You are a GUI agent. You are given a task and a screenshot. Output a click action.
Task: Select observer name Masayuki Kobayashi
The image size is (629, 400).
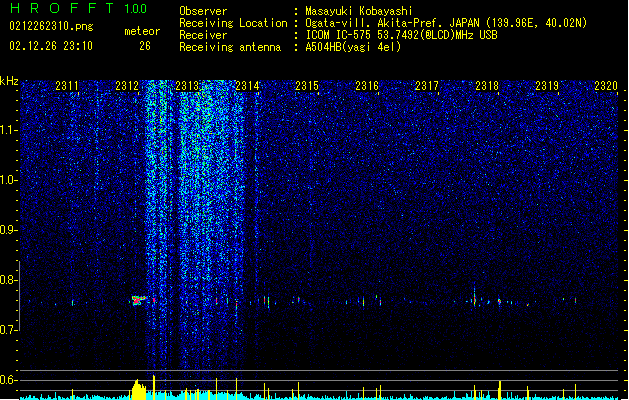coord(359,11)
